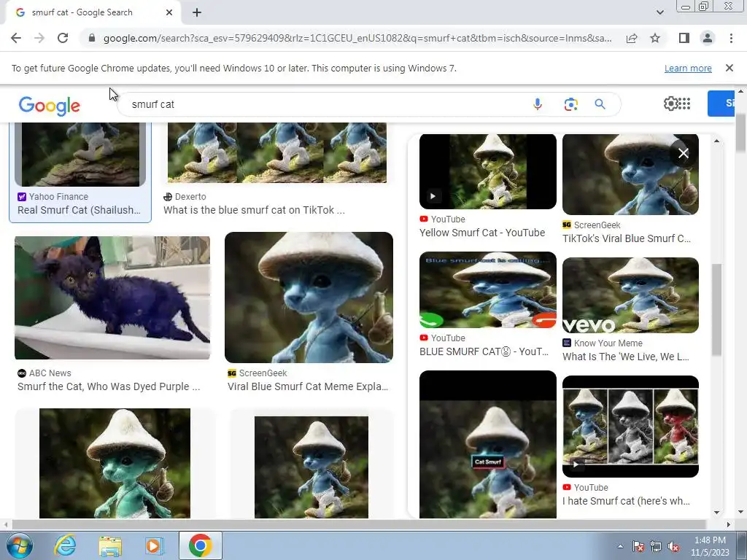Go back using the browser back arrow

tap(16, 38)
